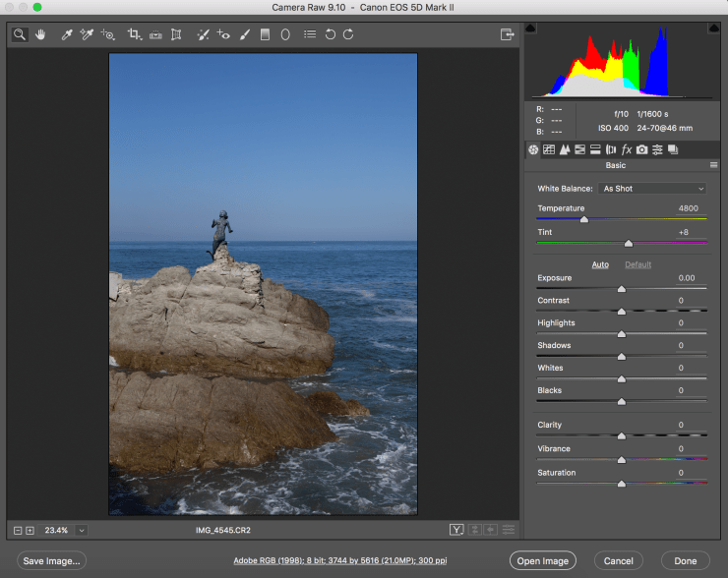Image resolution: width=728 pixels, height=578 pixels.
Task: Open the Basic panel options menu
Action: 713,165
